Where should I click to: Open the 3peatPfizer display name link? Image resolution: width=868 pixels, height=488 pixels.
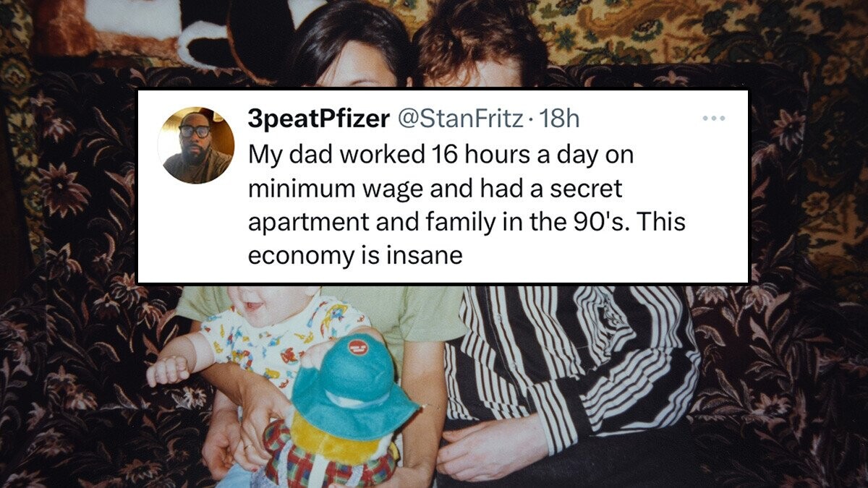pyautogui.click(x=318, y=119)
